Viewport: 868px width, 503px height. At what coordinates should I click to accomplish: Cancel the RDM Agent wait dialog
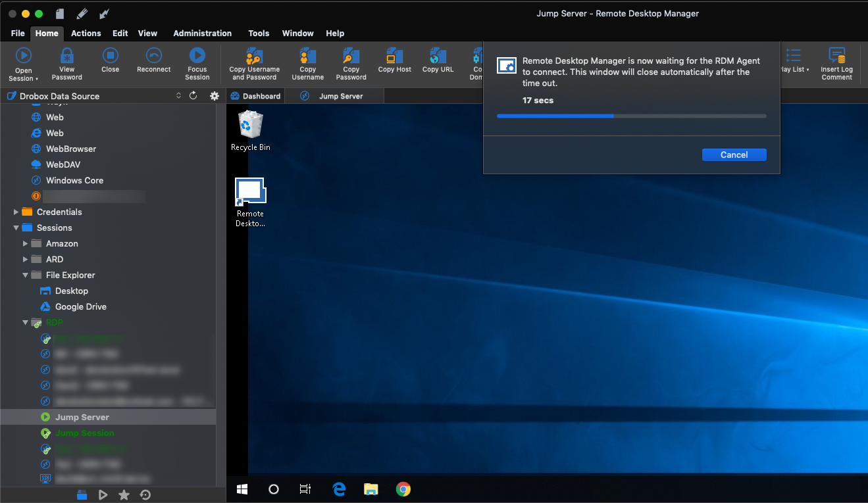point(734,155)
